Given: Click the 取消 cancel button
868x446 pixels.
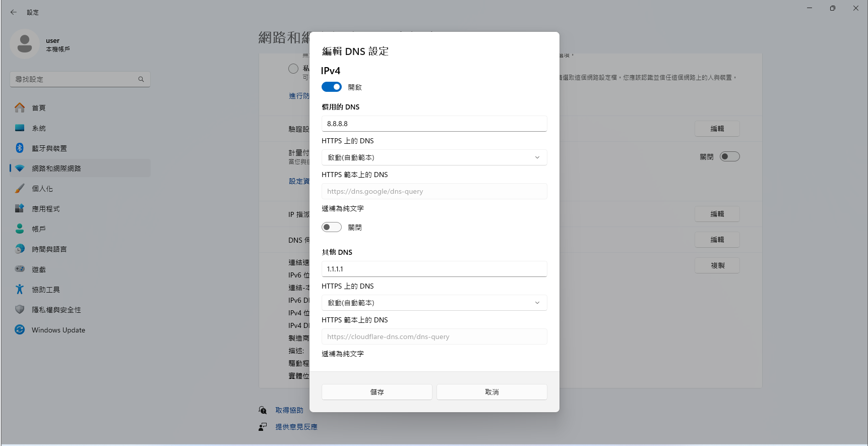Looking at the screenshot, I should click(492, 392).
